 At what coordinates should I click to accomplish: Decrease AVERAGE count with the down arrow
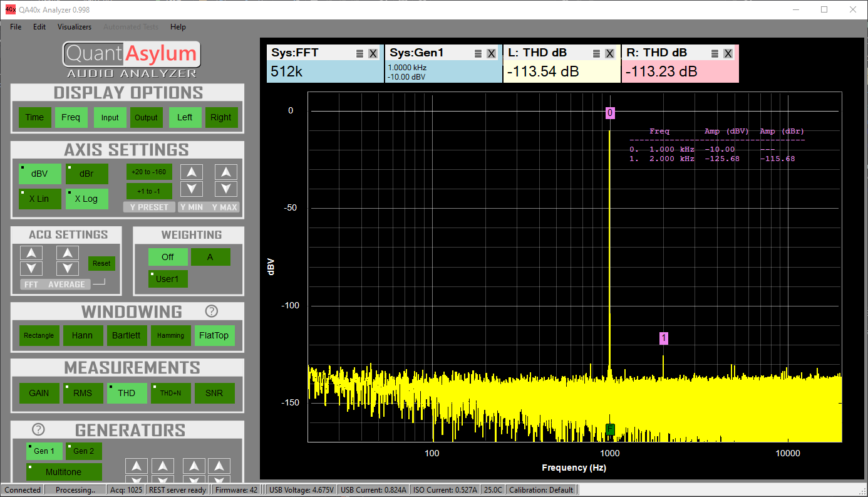click(67, 269)
